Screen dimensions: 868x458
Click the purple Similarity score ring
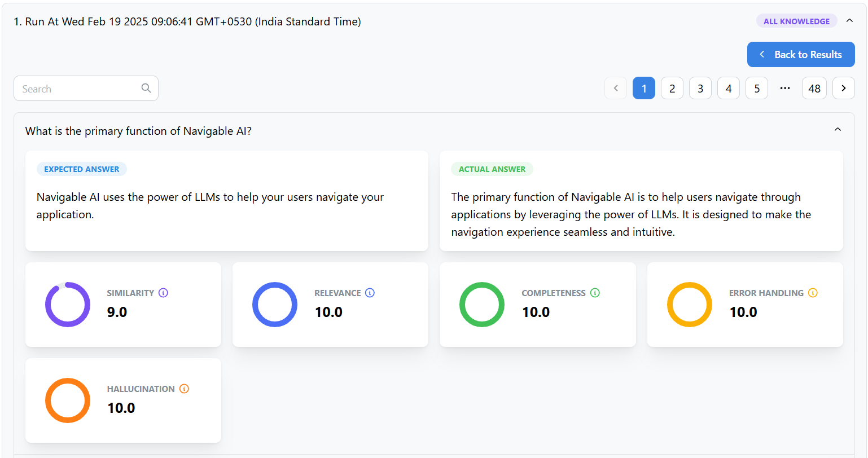tap(68, 305)
